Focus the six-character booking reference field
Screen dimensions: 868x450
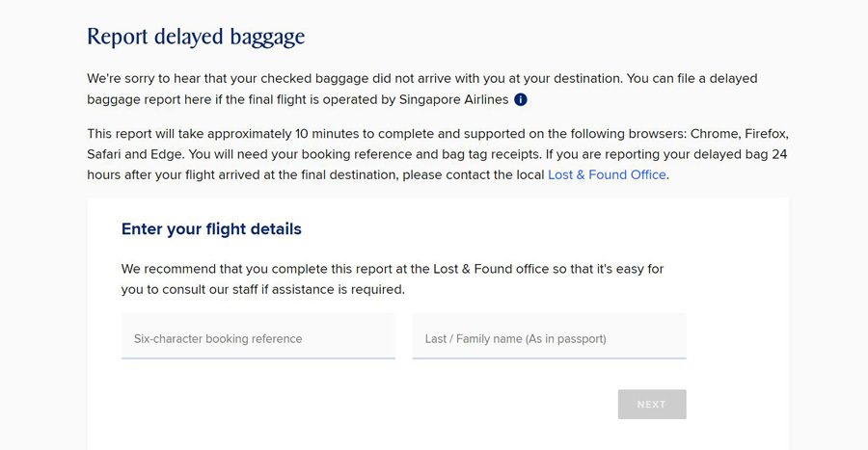coord(258,336)
